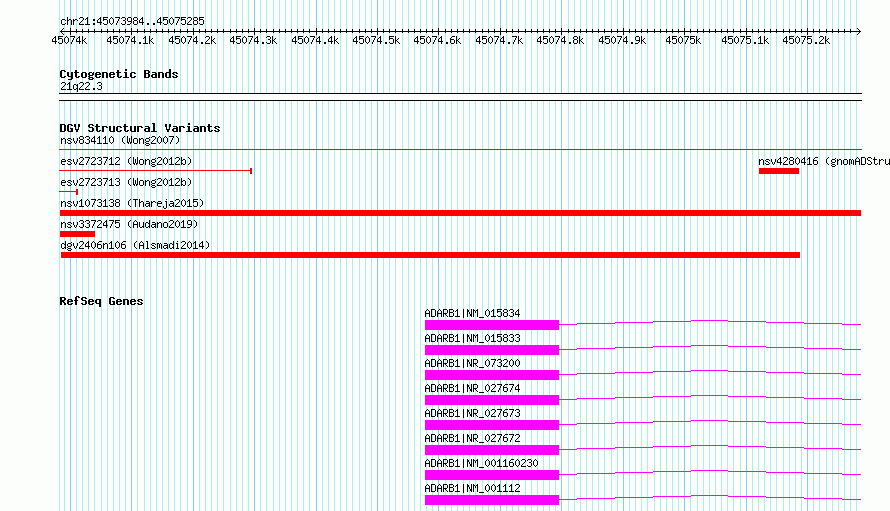Click the 45074.5k ruler tick label
The height and width of the screenshot is (511, 890).
coord(376,40)
